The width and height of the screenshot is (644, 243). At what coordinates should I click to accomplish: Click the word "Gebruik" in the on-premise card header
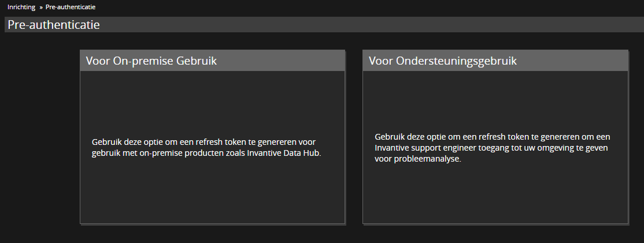coord(198,61)
